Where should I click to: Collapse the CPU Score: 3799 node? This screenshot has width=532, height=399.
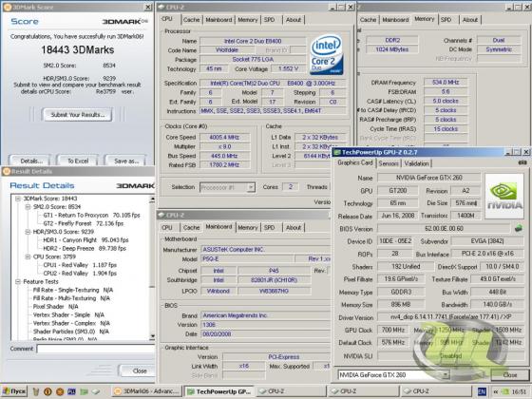click(x=28, y=256)
